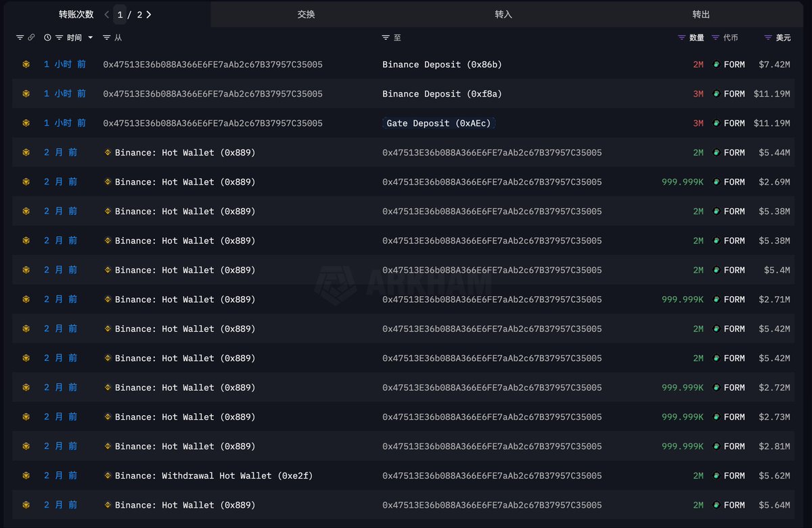The width and height of the screenshot is (812, 528).
Task: Click the Binance logo in the Withdrawal Hot Wallet row
Action: pyautogui.click(x=108, y=476)
